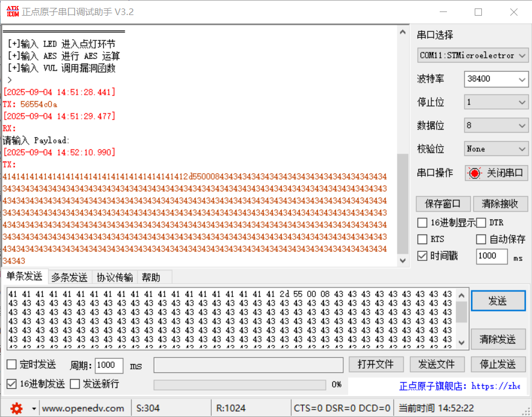The width and height of the screenshot is (532, 417).
Task: Open www.openedv.com in status bar
Action: click(83, 408)
